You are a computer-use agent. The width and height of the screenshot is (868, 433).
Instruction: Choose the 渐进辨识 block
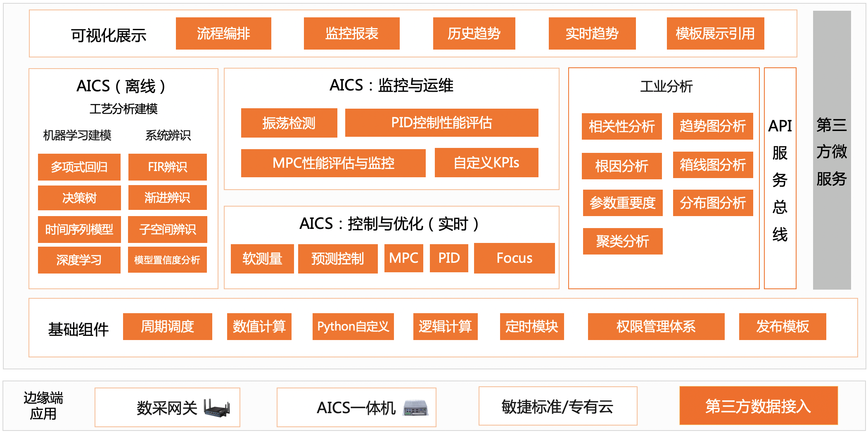click(168, 197)
